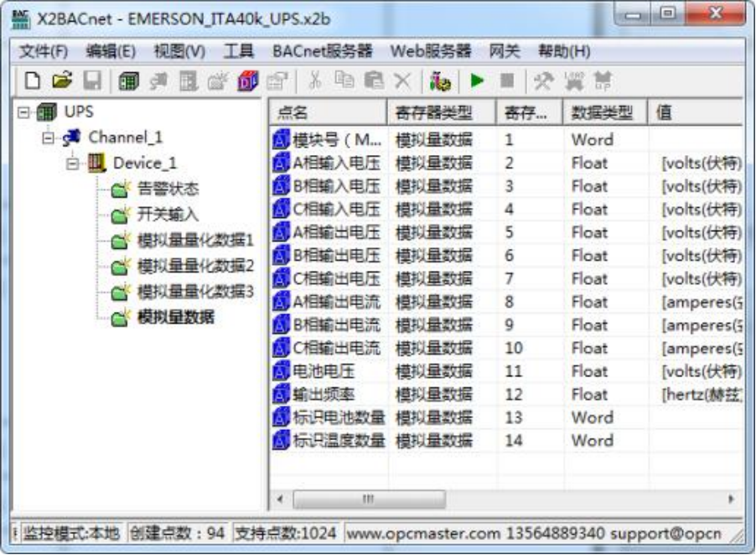Select the B相输入电压 point row
Image resolution: width=756 pixels, height=555 pixels.
[506, 186]
